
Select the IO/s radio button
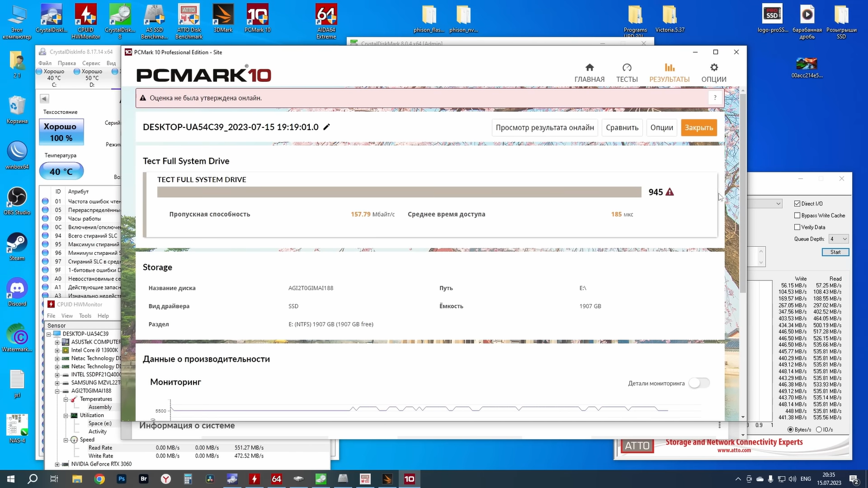[x=819, y=429]
